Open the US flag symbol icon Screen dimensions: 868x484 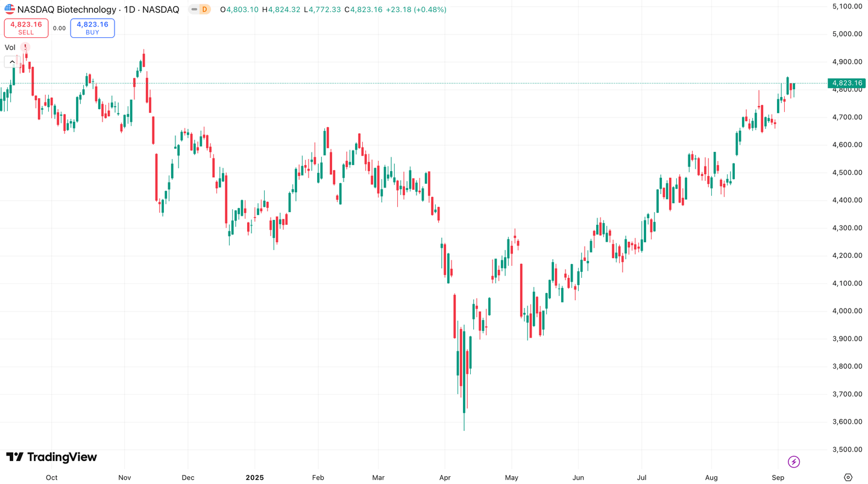(8, 9)
